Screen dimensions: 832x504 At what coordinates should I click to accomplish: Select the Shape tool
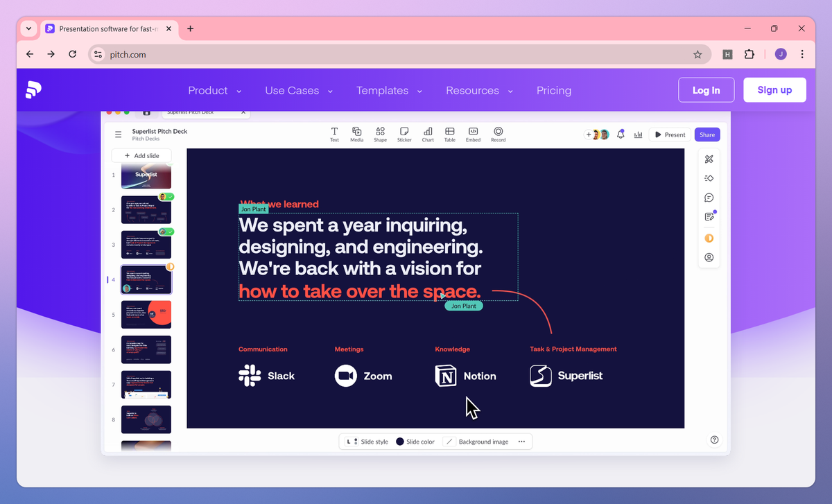[380, 134]
